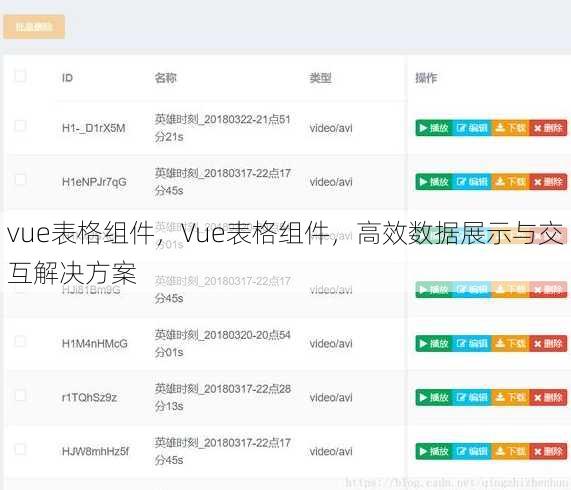Screen dimensions: 571x490
Task: Download the HJi81Bm9G video
Action: coord(511,289)
